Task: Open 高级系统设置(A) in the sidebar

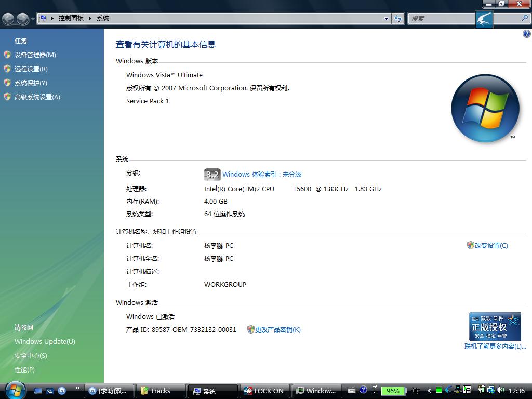Action: click(x=37, y=97)
